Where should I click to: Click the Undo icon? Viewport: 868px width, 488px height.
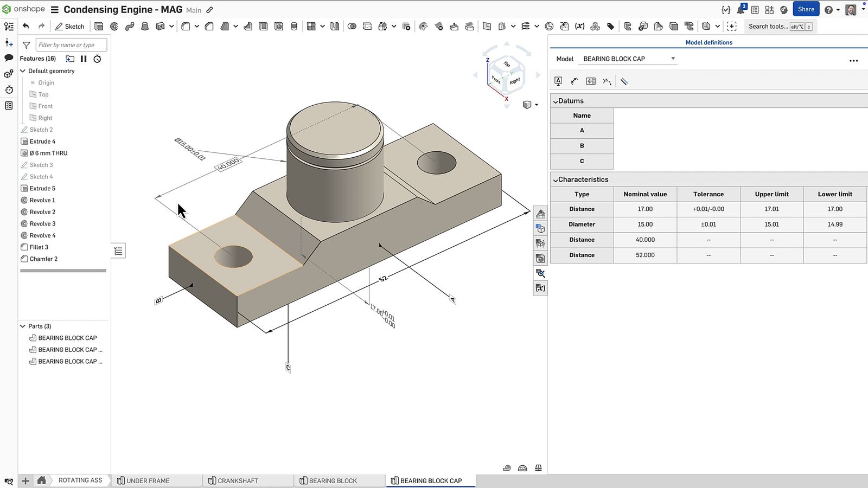[x=26, y=26]
